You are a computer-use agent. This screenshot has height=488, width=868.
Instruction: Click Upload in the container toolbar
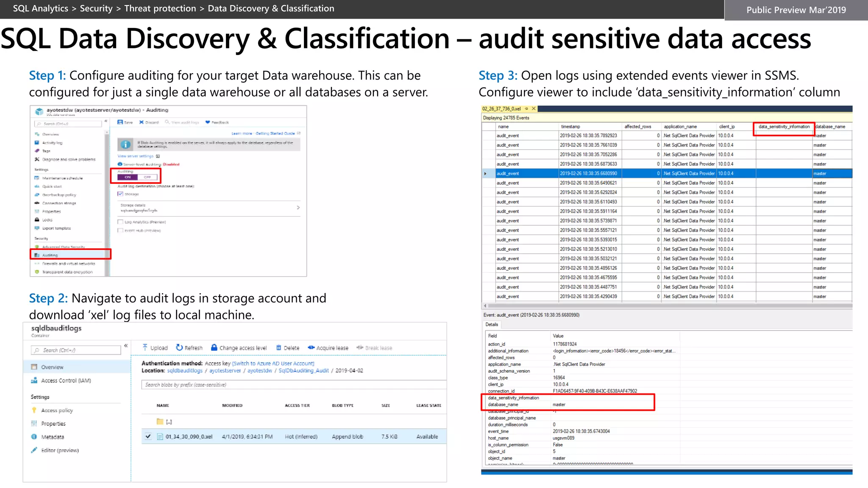pyautogui.click(x=155, y=348)
